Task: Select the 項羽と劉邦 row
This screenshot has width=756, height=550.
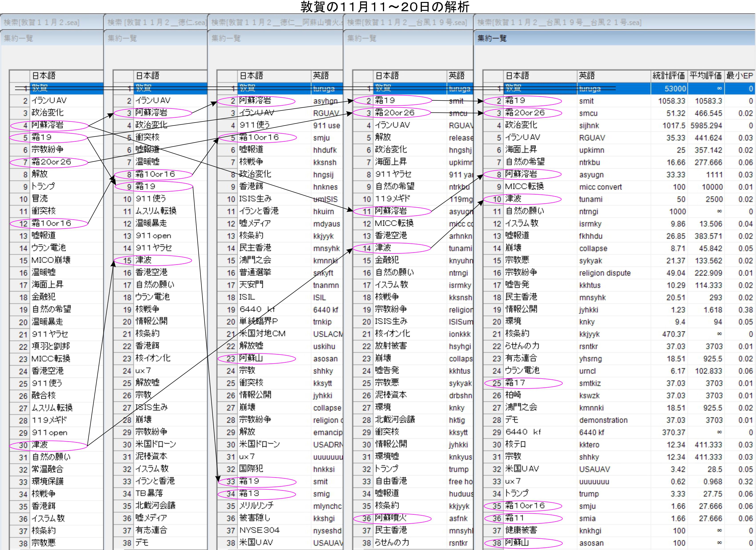Action: coord(51,346)
